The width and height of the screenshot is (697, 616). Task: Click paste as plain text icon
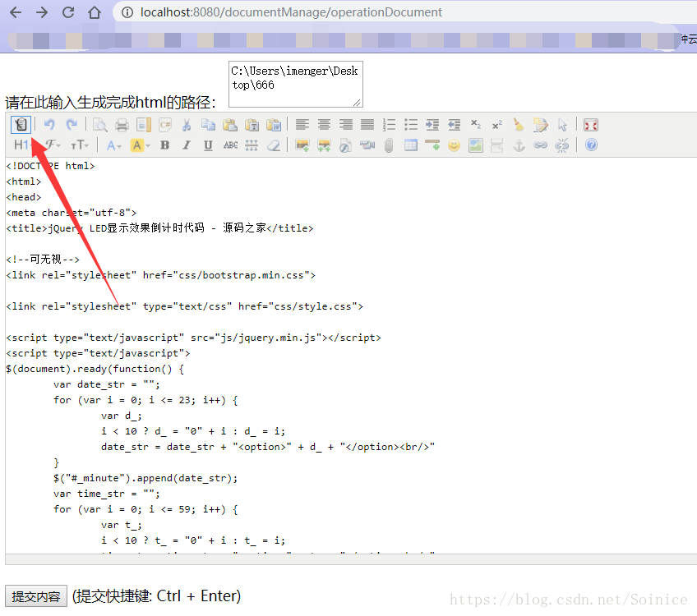click(252, 125)
